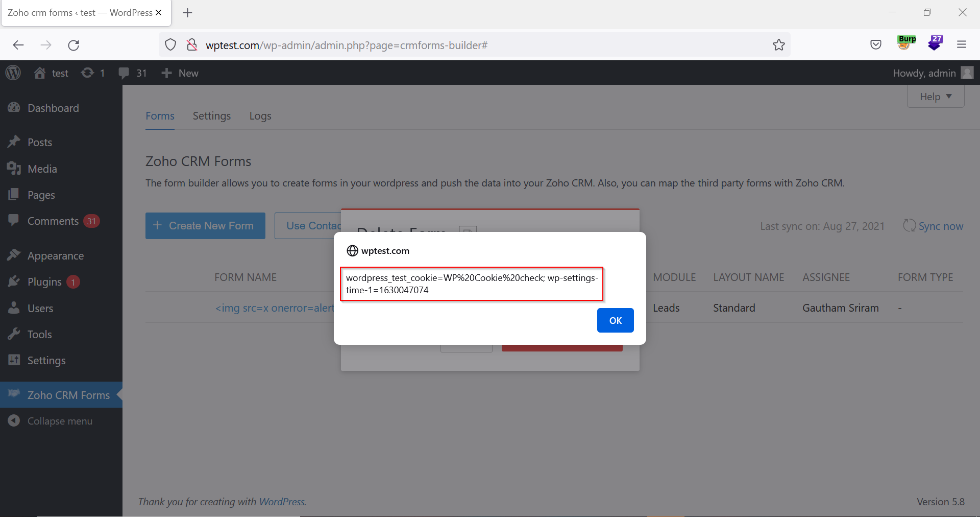Click the shield tracking protection icon
This screenshot has width=980, height=517.
[x=170, y=45]
